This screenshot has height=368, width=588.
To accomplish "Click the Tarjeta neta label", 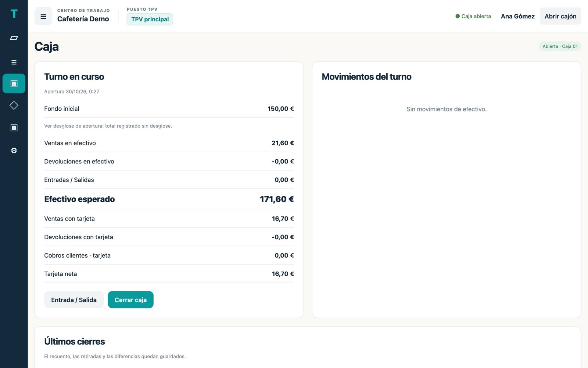I will click(61, 274).
